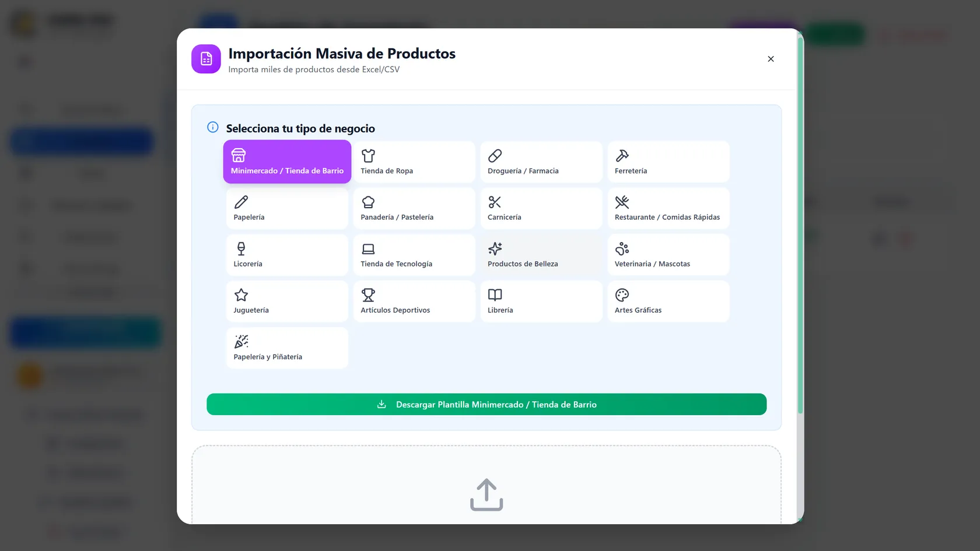The width and height of the screenshot is (980, 551).
Task: Close the Importación Masiva de Productos dialog
Action: tap(771, 59)
